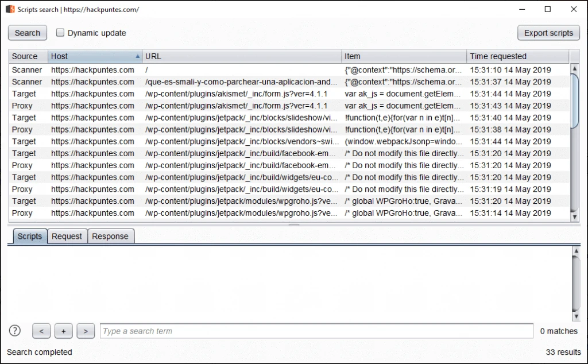Select Target row for widgets/eu-co...
Screen dimensions: 588x364
pos(289,177)
